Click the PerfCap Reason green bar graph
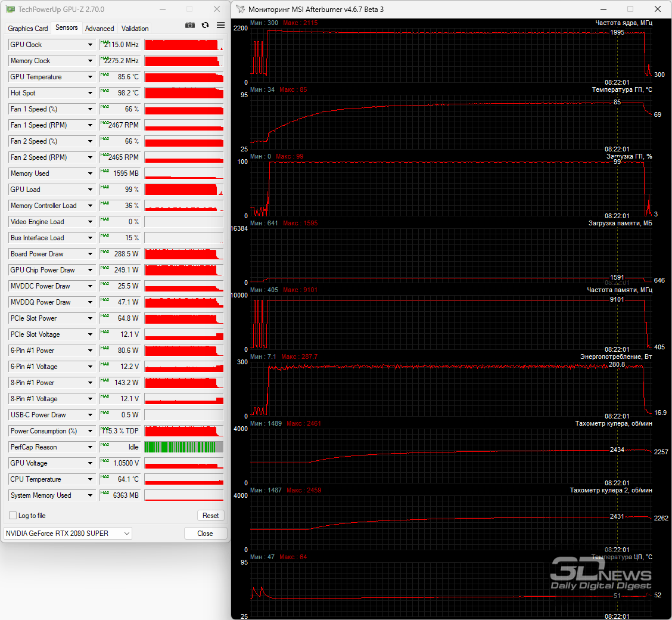 pos(184,447)
